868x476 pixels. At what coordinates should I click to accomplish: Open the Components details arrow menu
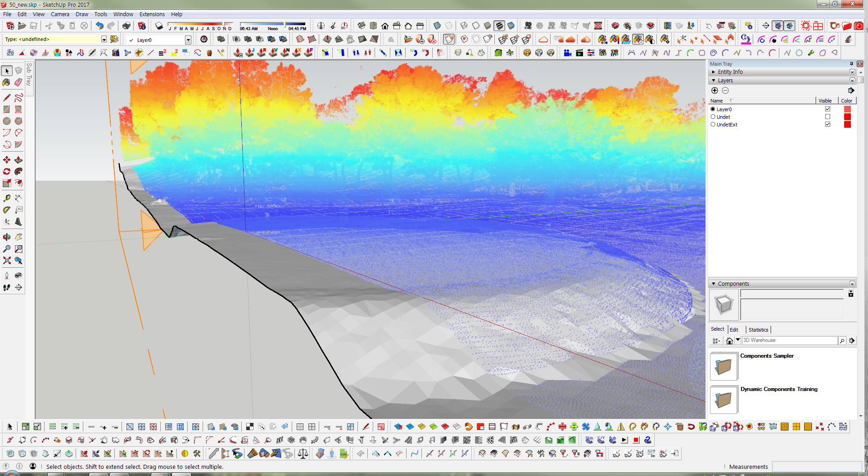pos(852,341)
